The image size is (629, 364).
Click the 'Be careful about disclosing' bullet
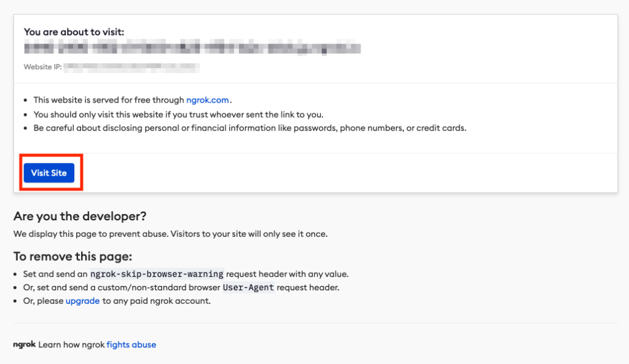[x=250, y=128]
